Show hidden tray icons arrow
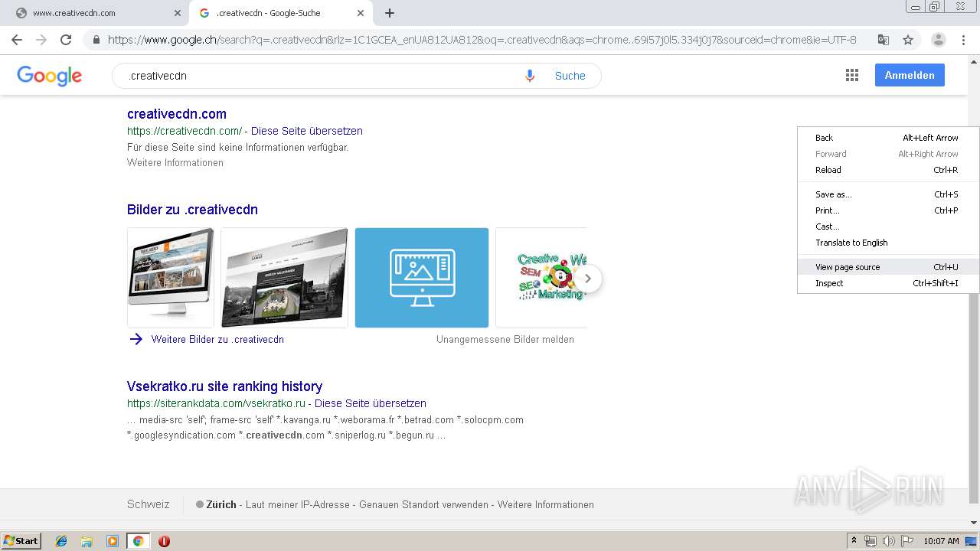980x551 pixels. tap(854, 541)
